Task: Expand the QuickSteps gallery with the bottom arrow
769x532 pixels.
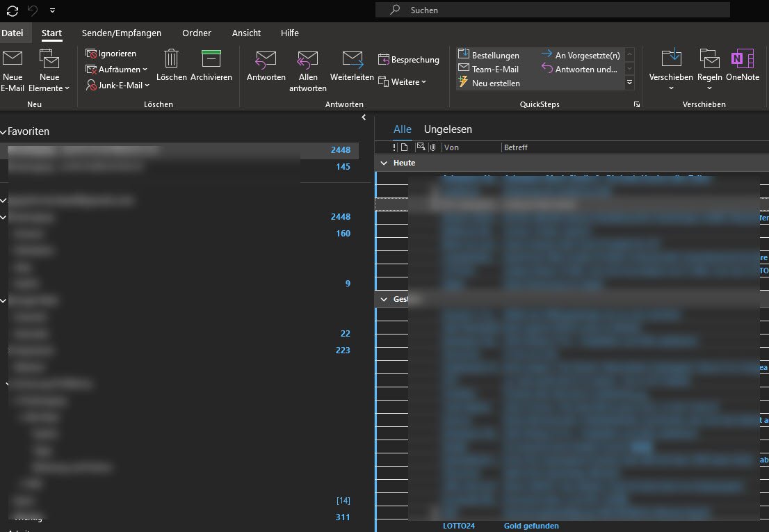Action: click(630, 82)
